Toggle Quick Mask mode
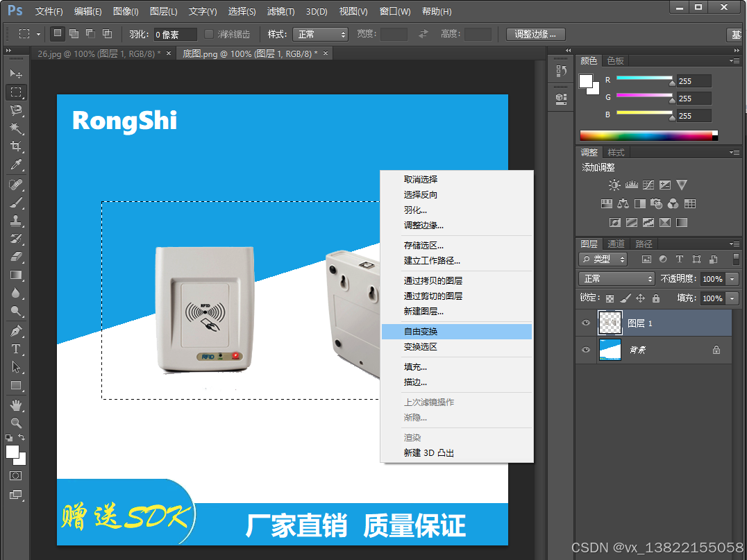The width and height of the screenshot is (747, 560). [16, 476]
